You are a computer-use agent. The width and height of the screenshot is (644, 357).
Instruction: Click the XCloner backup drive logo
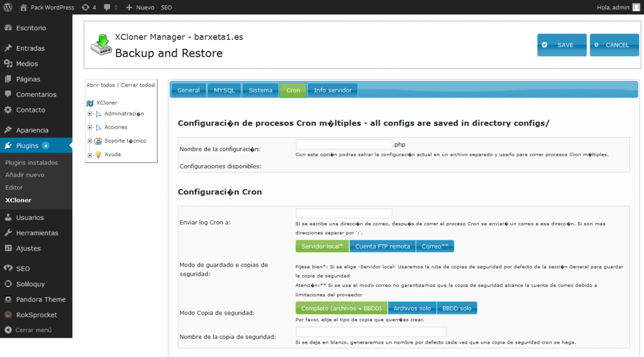coord(101,44)
